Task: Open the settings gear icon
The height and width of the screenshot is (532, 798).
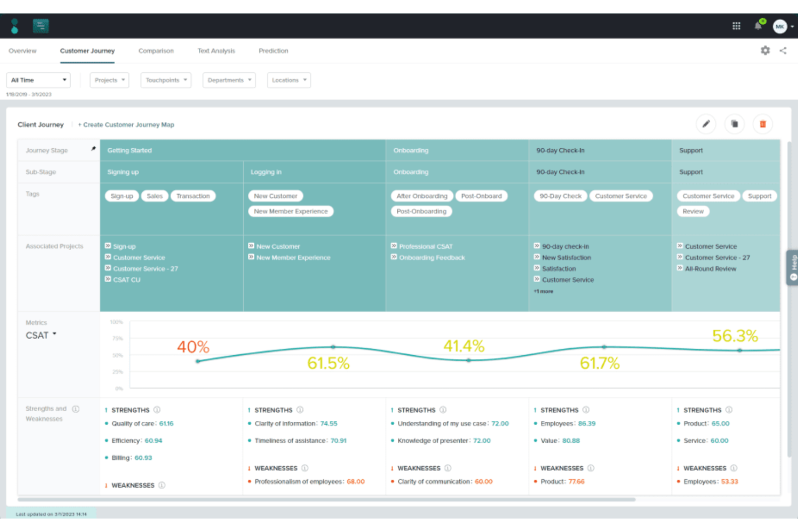Action: tap(765, 50)
